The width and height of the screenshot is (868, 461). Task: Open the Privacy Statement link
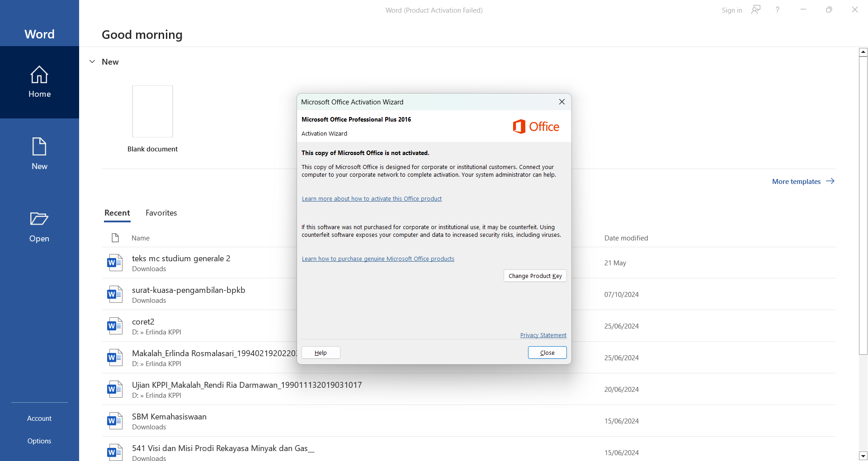click(543, 335)
